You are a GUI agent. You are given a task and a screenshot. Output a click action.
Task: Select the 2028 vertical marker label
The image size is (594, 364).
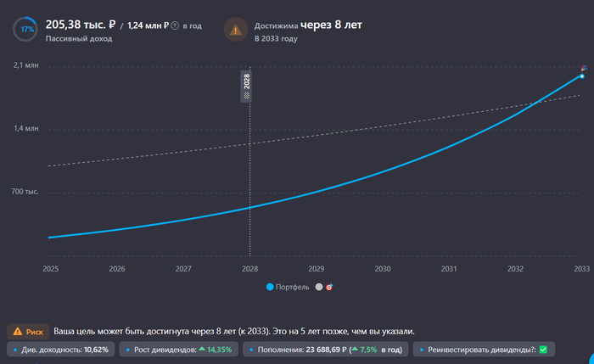coord(247,83)
